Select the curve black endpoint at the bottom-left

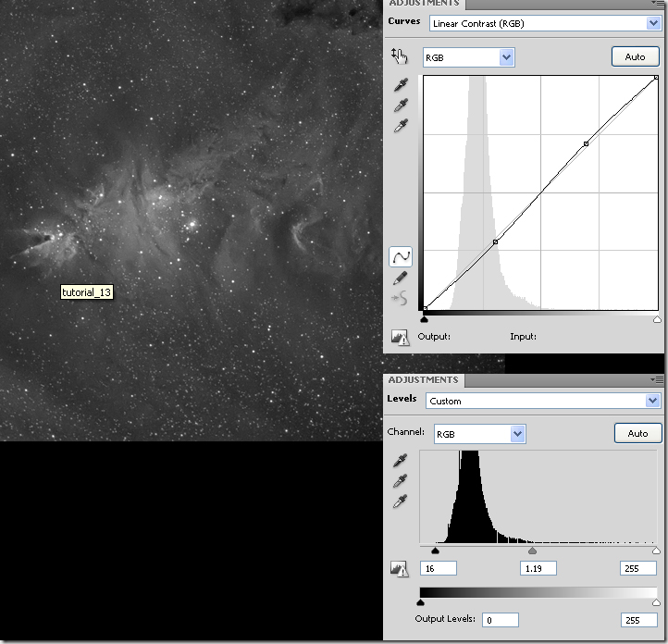[x=425, y=308]
